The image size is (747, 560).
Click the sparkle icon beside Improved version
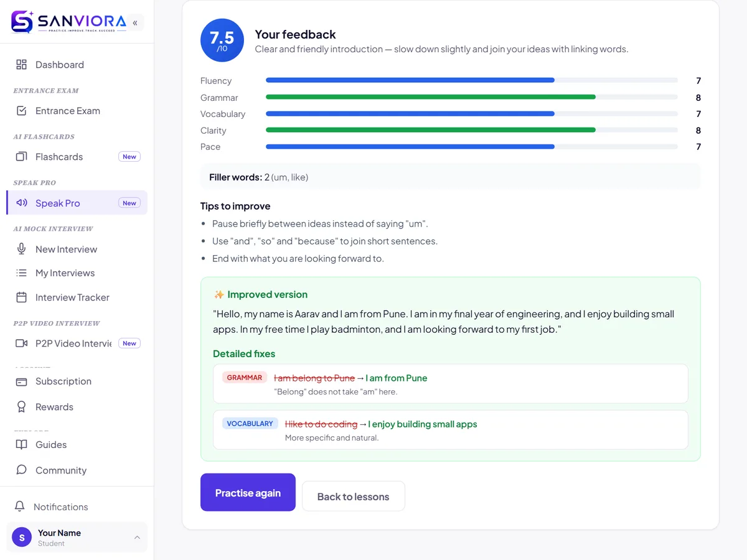pos(218,294)
